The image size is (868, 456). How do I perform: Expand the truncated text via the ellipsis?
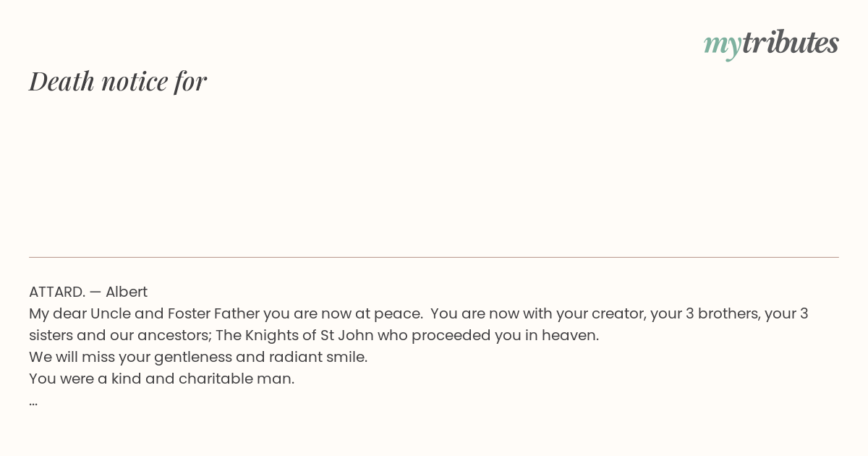click(33, 402)
